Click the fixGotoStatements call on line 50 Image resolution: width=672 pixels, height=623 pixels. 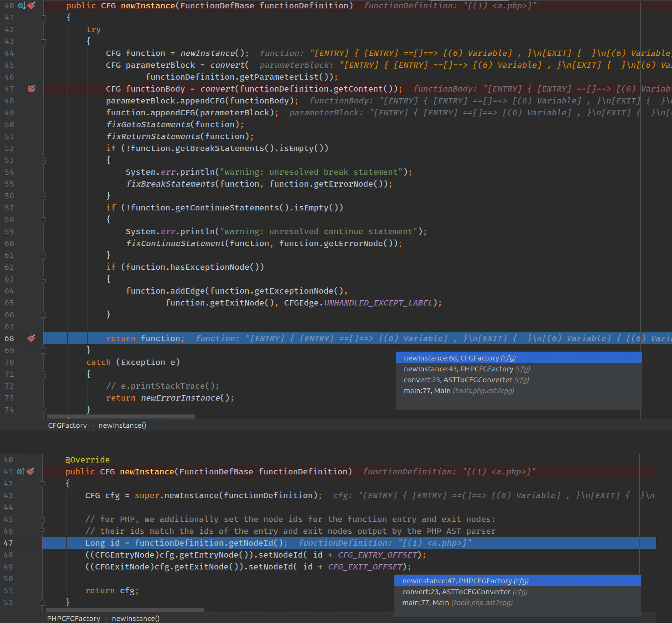point(148,124)
